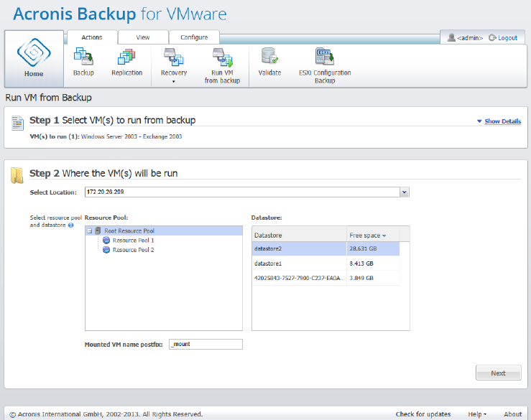Click the Home logo icon
This screenshot has width=531, height=420.
coord(34,52)
